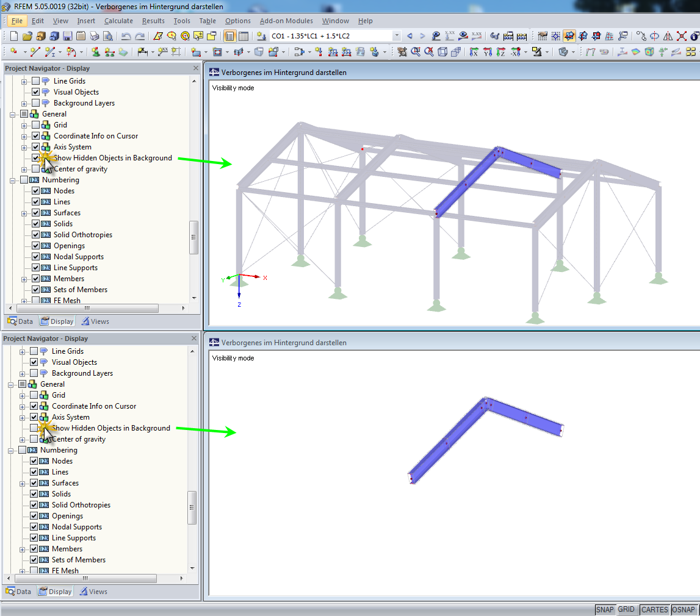This screenshot has height=616, width=700.
Task: Click the View in Z direction icon
Action: tap(501, 52)
